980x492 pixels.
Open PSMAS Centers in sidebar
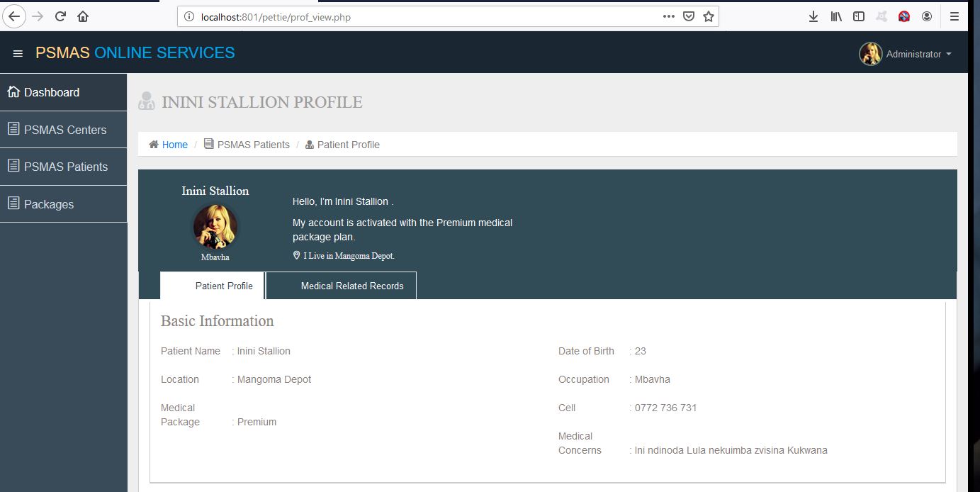click(64, 130)
